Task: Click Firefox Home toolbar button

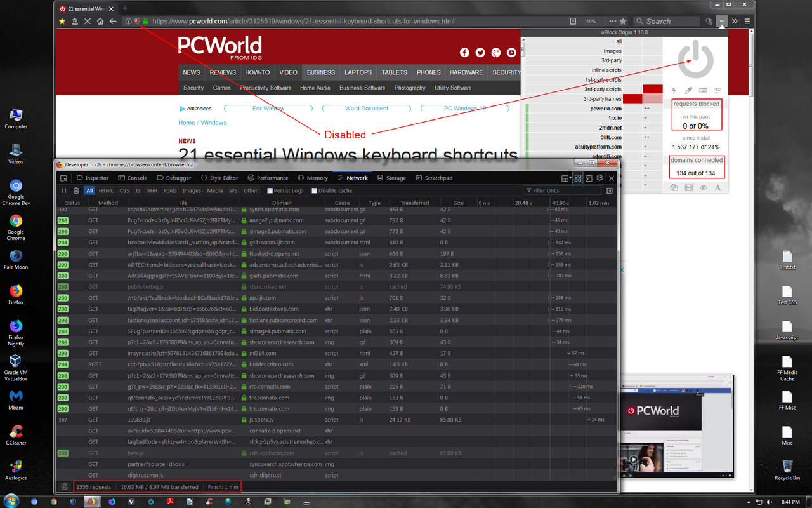Action: (100, 21)
